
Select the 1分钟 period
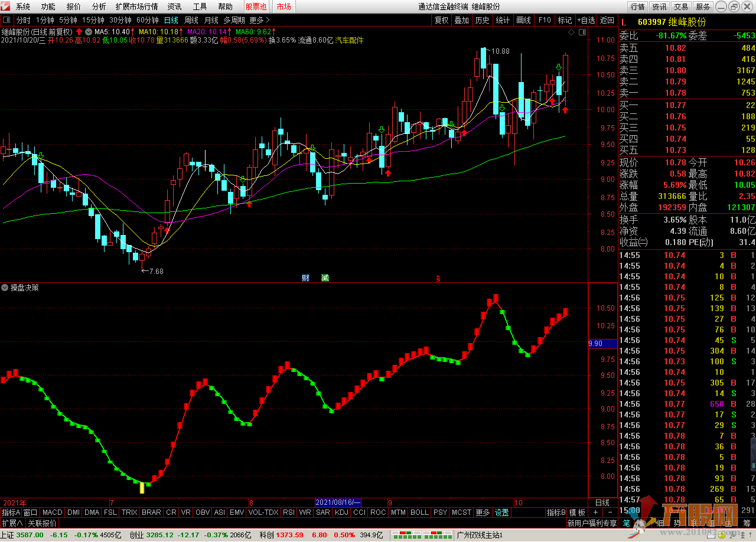tap(45, 20)
